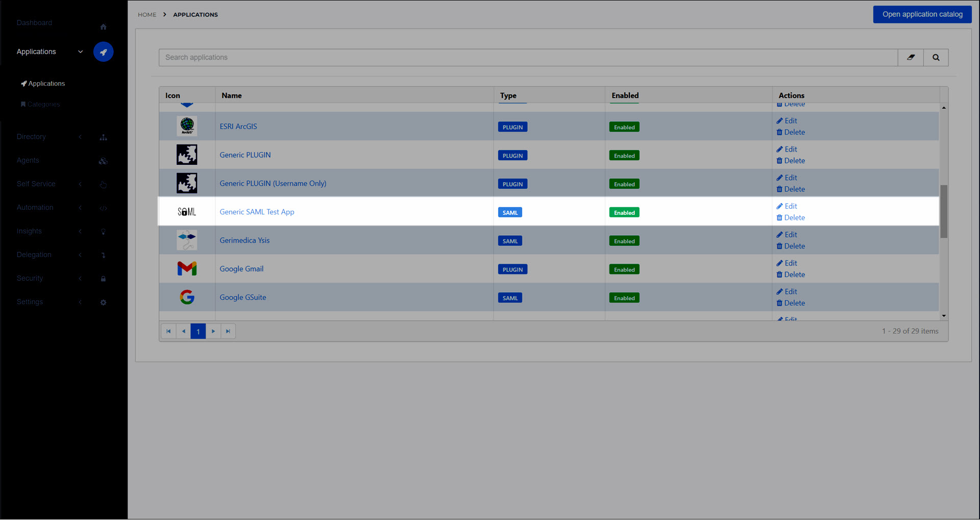Click the Generic PLUGIN (Username Only) puzzle icon

tap(187, 183)
